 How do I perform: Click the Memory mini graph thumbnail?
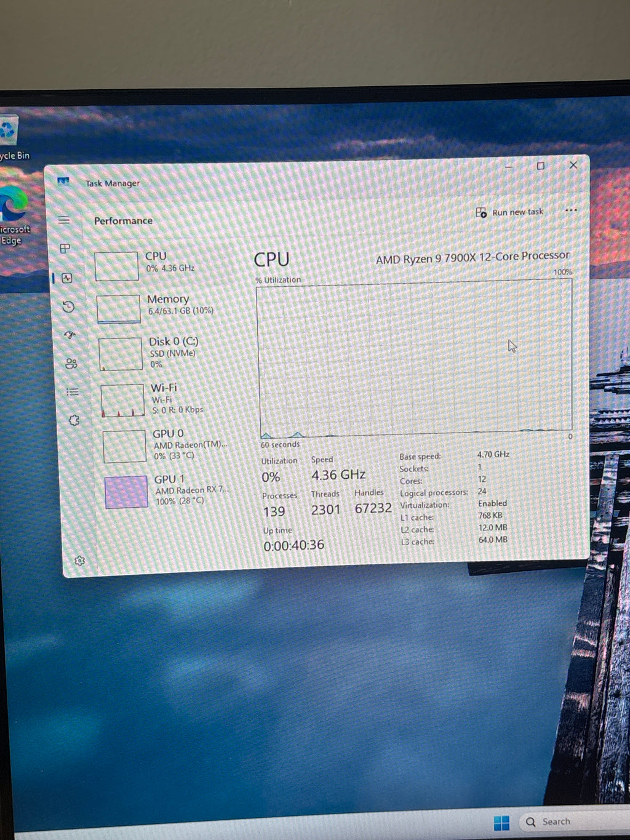click(x=119, y=309)
